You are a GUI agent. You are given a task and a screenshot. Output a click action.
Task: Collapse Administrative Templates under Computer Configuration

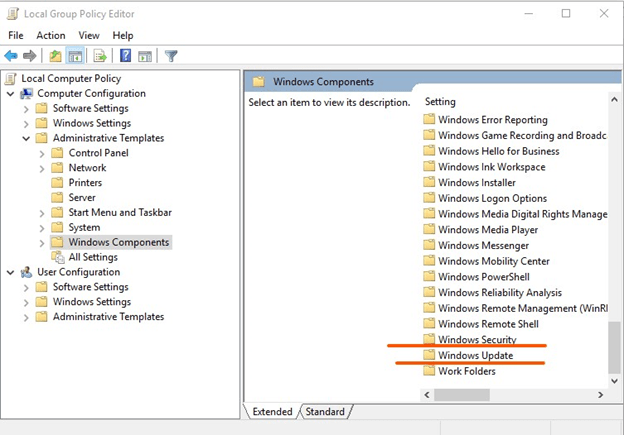pos(26,138)
